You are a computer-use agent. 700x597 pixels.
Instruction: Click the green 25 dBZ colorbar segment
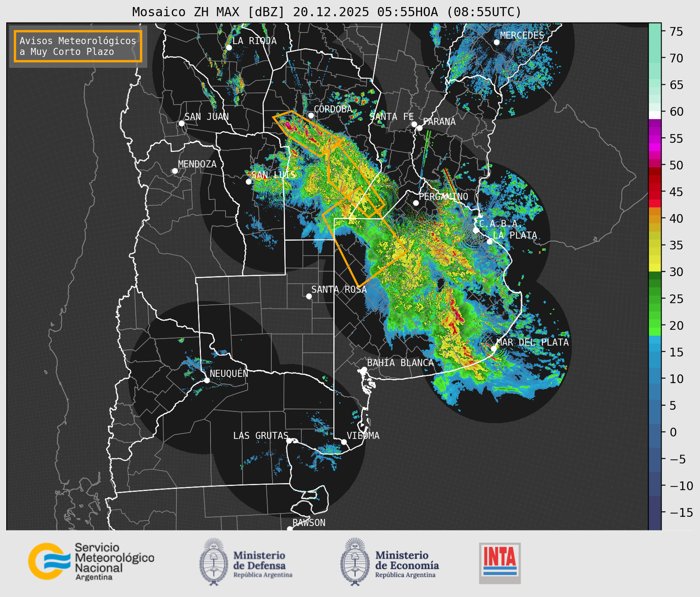click(655, 299)
